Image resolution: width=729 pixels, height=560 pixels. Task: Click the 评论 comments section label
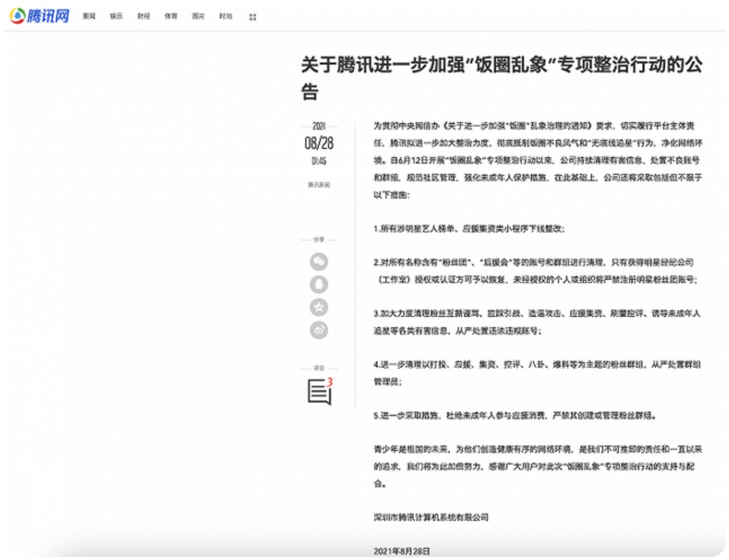tap(319, 367)
